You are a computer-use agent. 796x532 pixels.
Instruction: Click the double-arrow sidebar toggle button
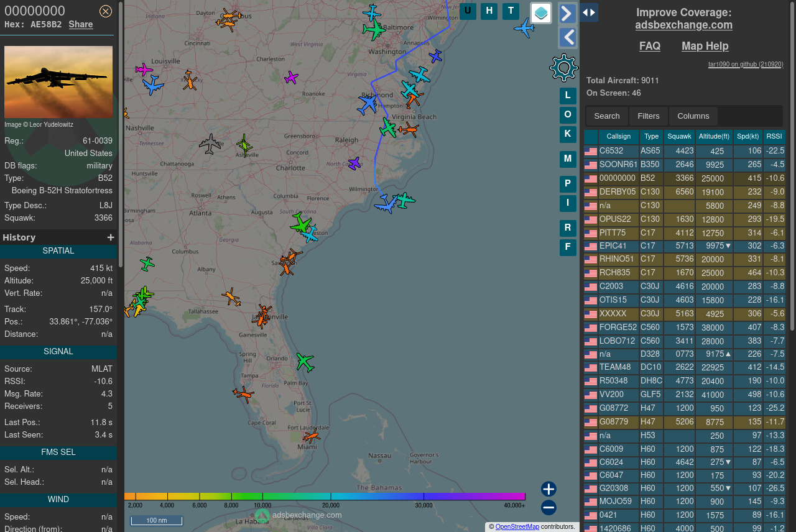[589, 12]
